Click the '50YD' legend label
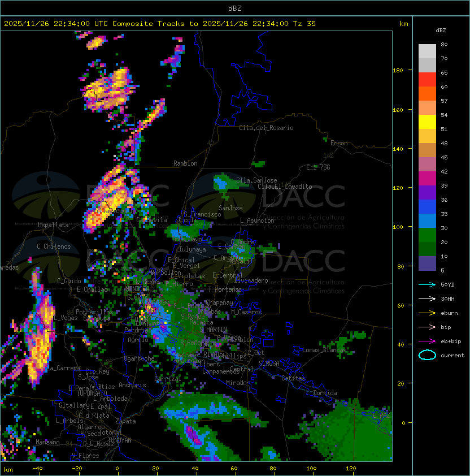 (x=447, y=285)
